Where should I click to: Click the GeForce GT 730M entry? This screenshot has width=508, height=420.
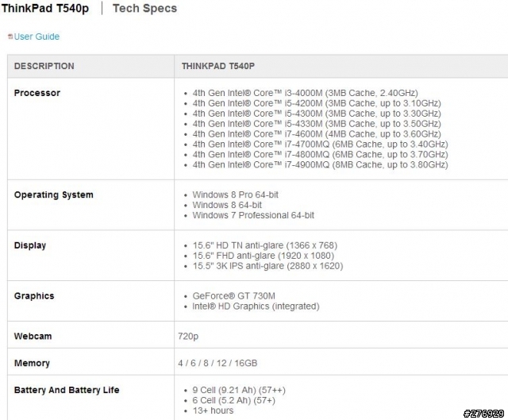(x=233, y=296)
